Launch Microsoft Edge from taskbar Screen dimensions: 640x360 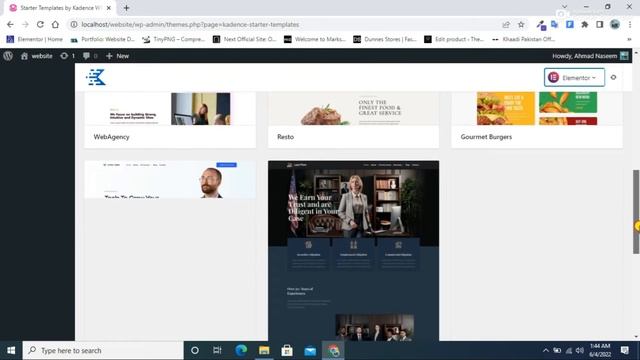click(241, 350)
